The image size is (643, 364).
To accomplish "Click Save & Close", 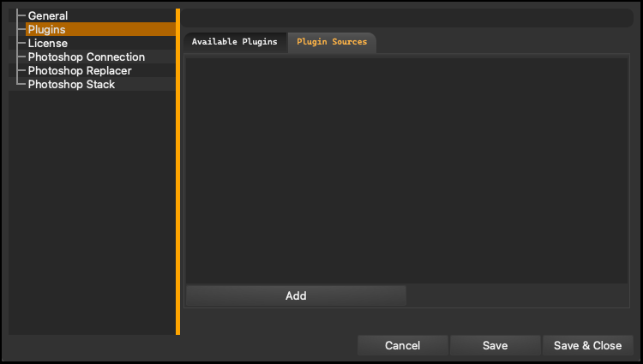I will pos(587,345).
